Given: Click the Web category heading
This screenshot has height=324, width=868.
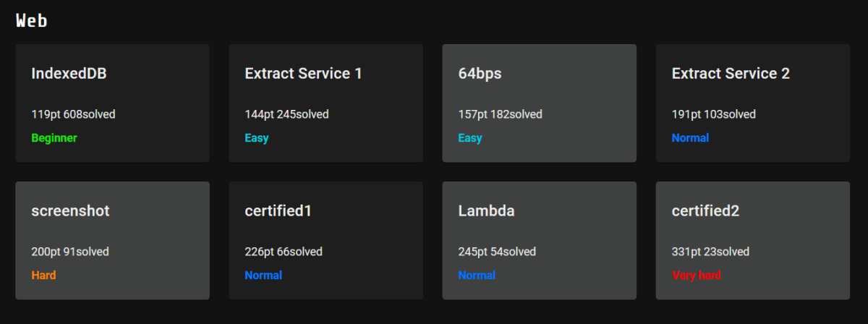Looking at the screenshot, I should 32,21.
